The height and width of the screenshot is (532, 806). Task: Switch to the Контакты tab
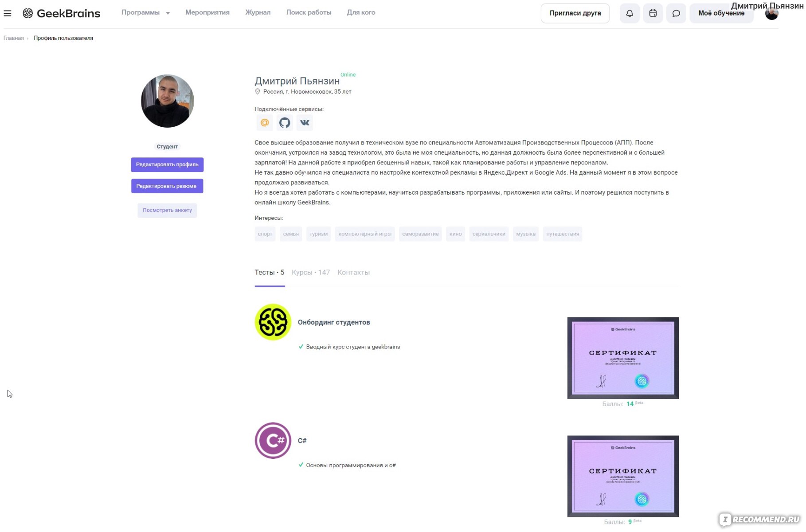pos(353,273)
